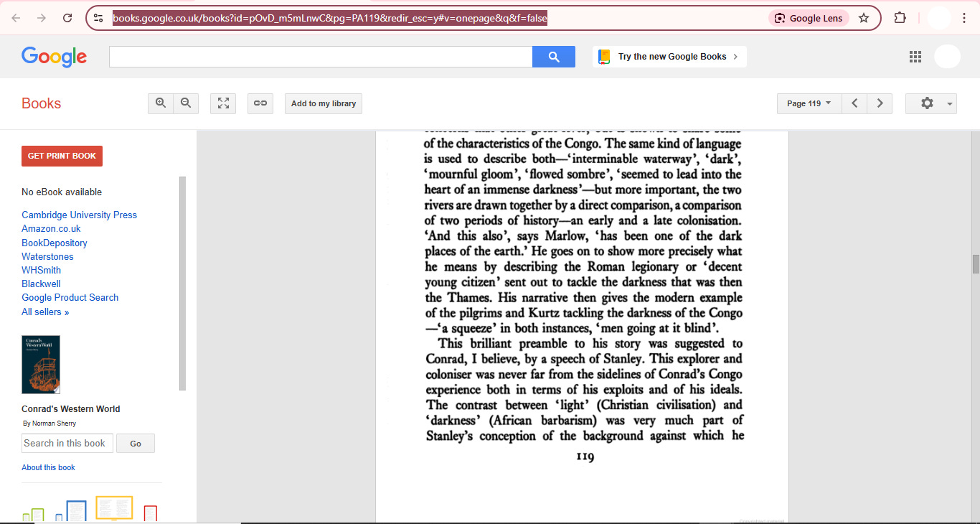Click the Go search button

pos(136,443)
